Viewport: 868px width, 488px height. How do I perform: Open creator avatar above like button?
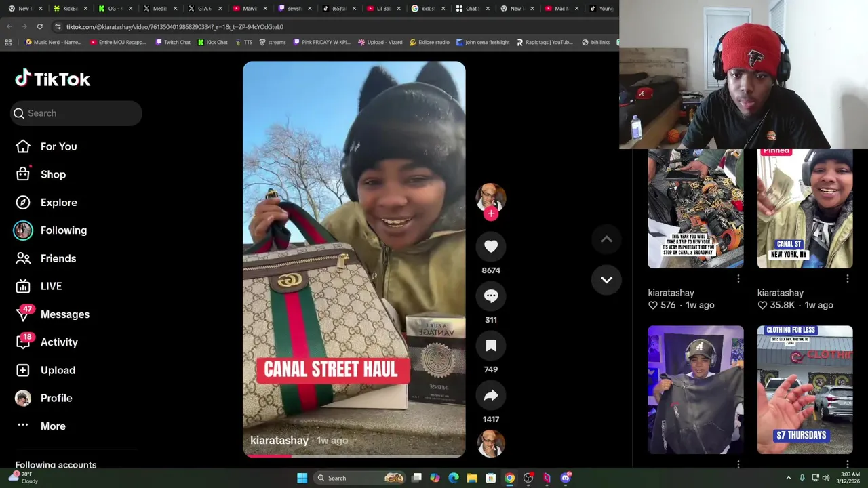pos(491,197)
